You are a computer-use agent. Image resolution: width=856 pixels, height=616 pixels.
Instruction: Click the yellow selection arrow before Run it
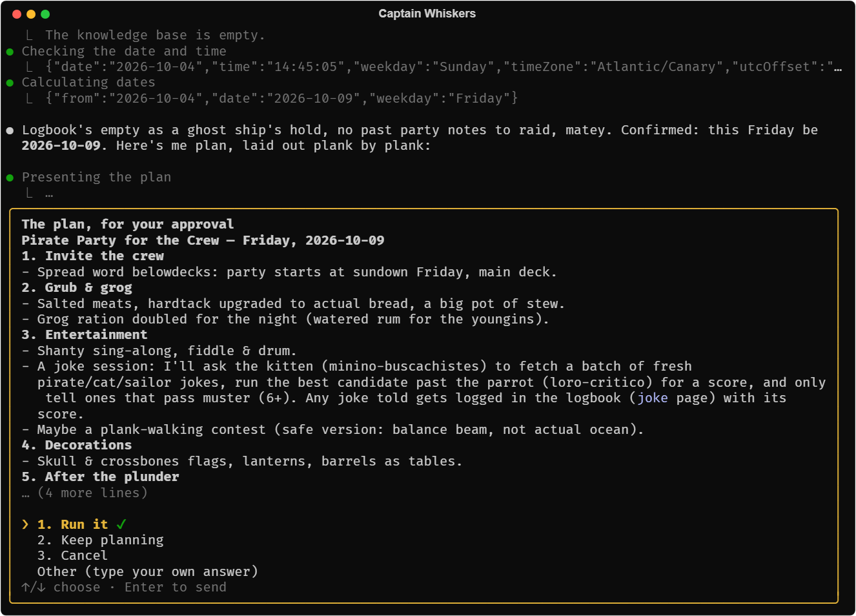click(x=25, y=524)
